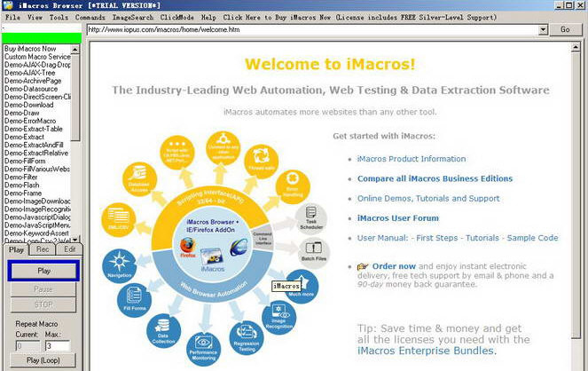Click the Buy iMacros Now menu link

359,17
